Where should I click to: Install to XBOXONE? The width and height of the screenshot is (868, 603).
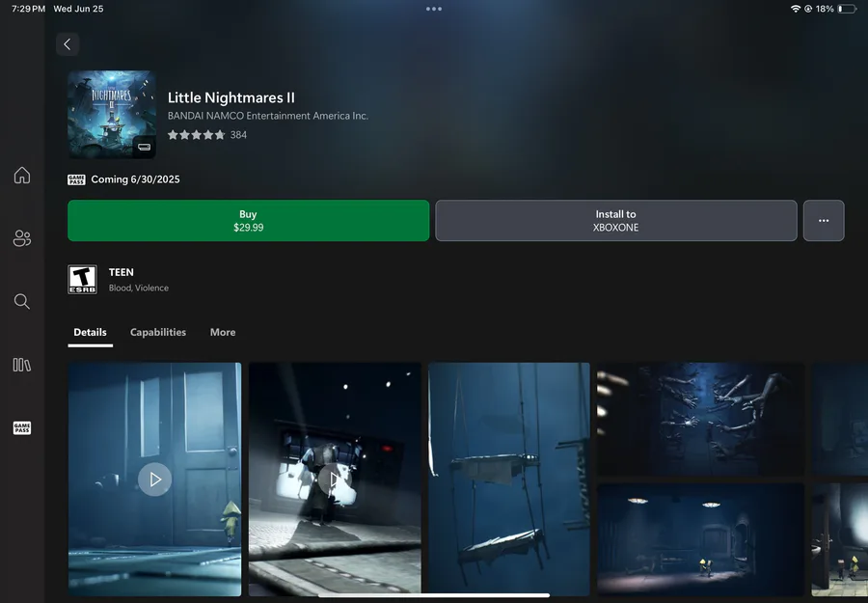coord(616,220)
